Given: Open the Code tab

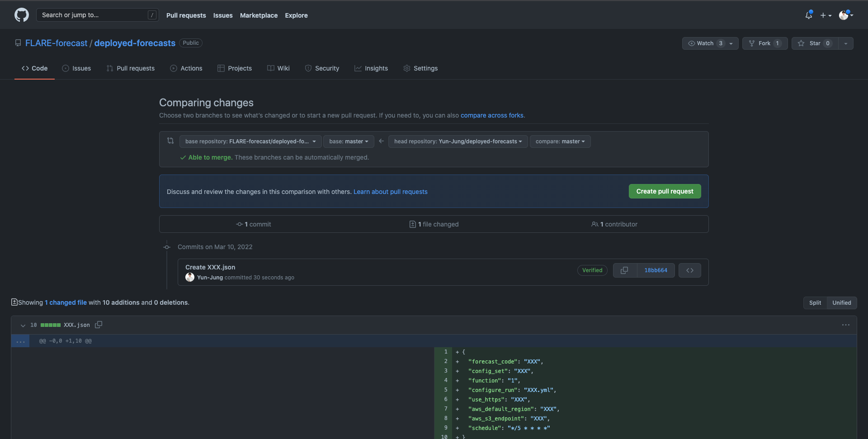Looking at the screenshot, I should click(34, 68).
